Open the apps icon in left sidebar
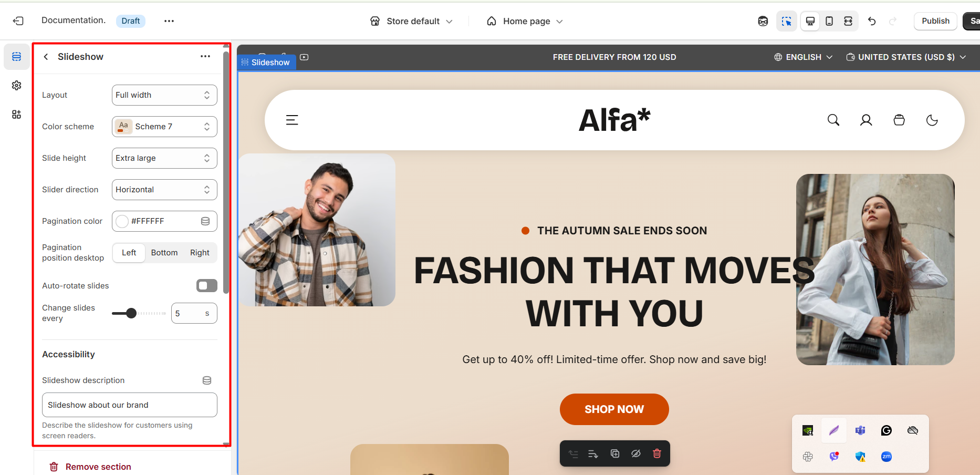980x475 pixels. tap(17, 114)
